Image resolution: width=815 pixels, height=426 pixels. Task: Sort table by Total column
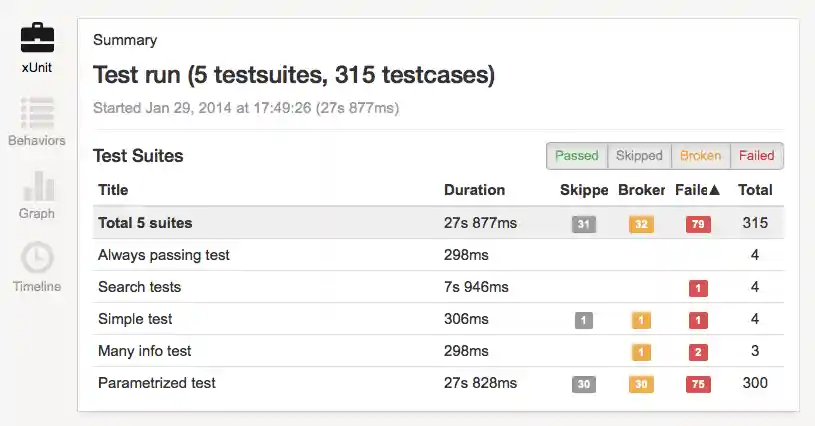coord(755,190)
